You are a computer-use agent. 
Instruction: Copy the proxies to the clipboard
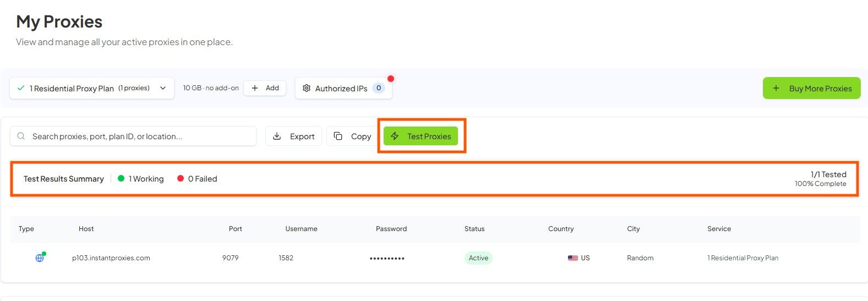point(352,136)
